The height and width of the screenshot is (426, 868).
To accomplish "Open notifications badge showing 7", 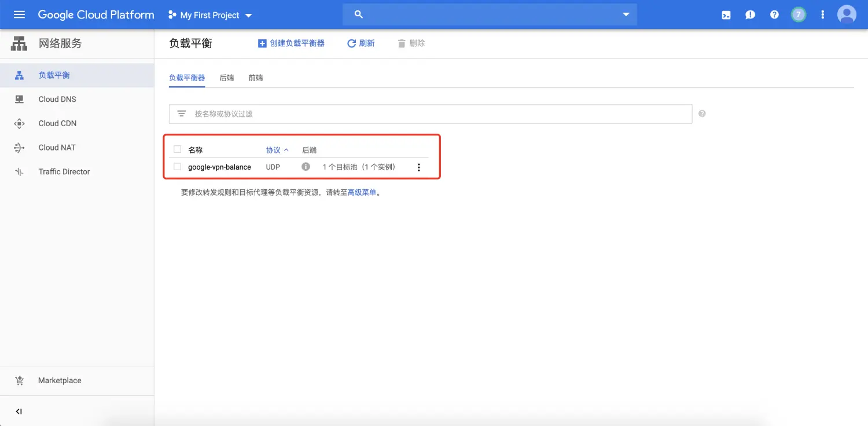I will [x=799, y=15].
